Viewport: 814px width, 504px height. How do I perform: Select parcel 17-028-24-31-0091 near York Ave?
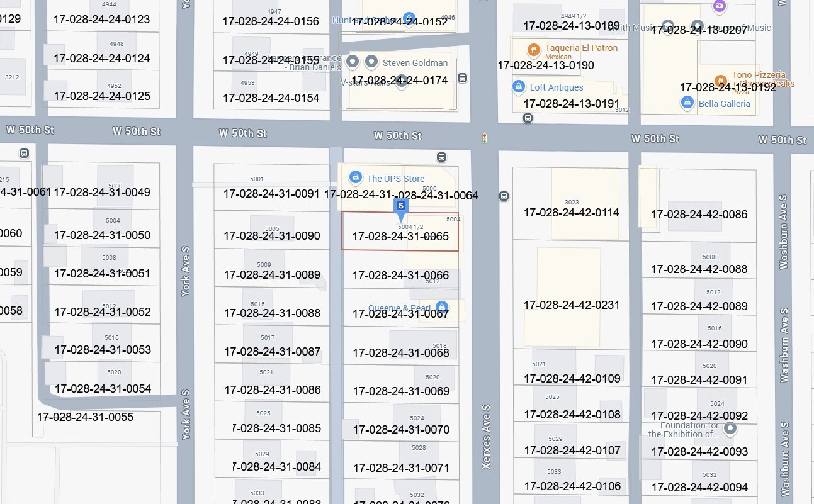pos(271,194)
